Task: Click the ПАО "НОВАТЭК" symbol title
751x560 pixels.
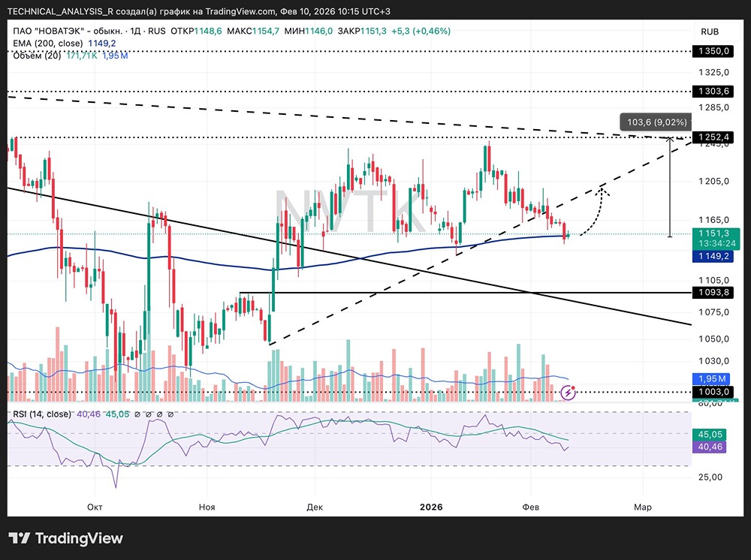Action: pos(67,31)
